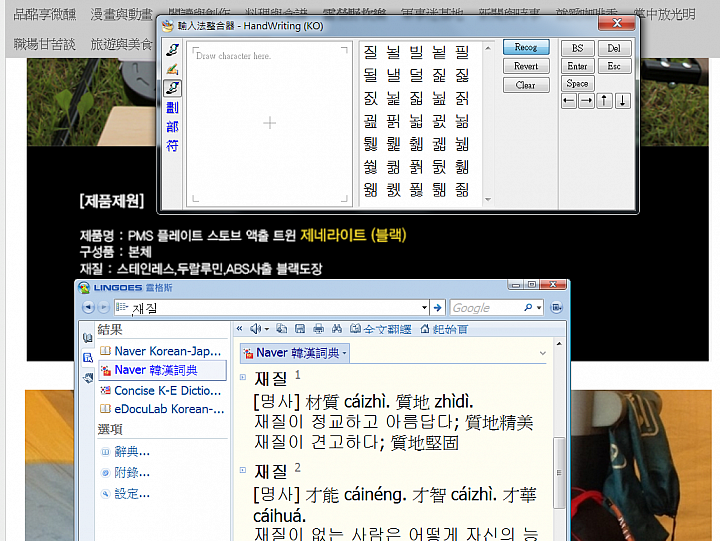The height and width of the screenshot is (541, 720).
Task: Pick candidate character 덜 from the list
Action: 416,75
